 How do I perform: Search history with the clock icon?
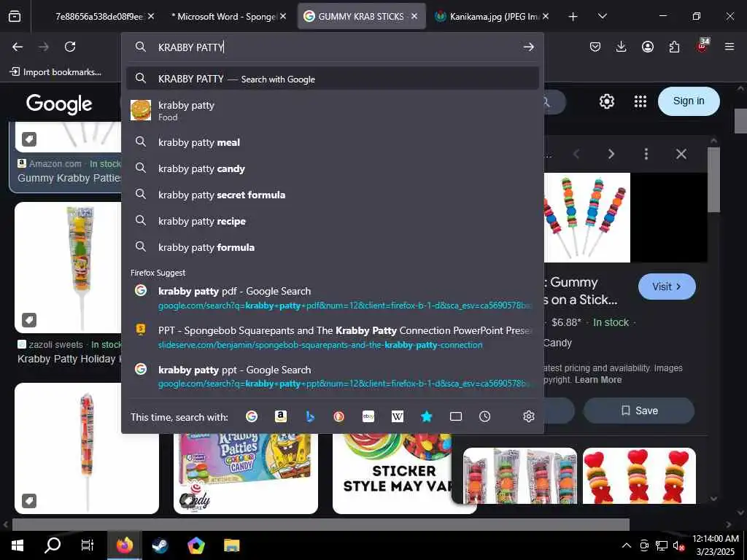tap(484, 416)
